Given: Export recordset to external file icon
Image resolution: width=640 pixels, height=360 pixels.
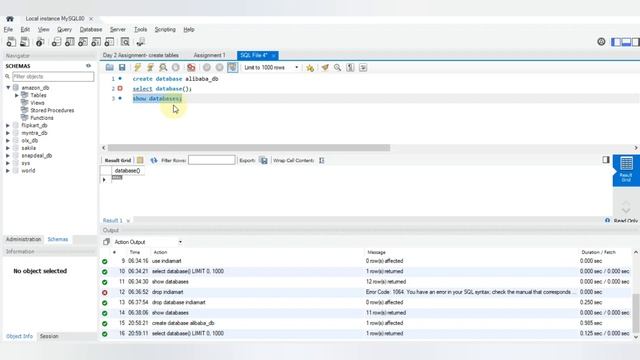Looking at the screenshot, I should (264, 160).
